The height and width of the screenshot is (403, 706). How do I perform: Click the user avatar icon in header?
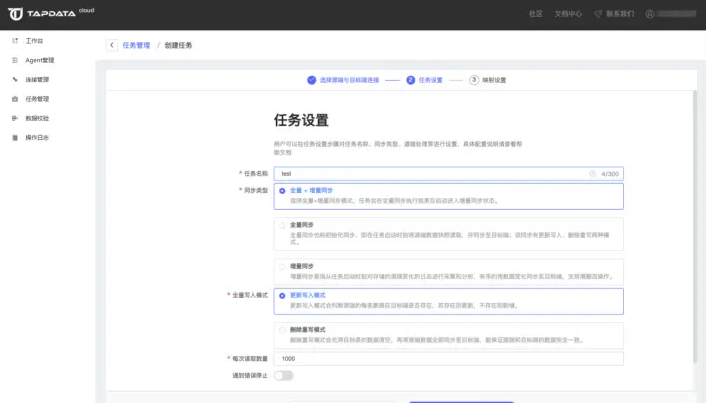[x=650, y=14]
